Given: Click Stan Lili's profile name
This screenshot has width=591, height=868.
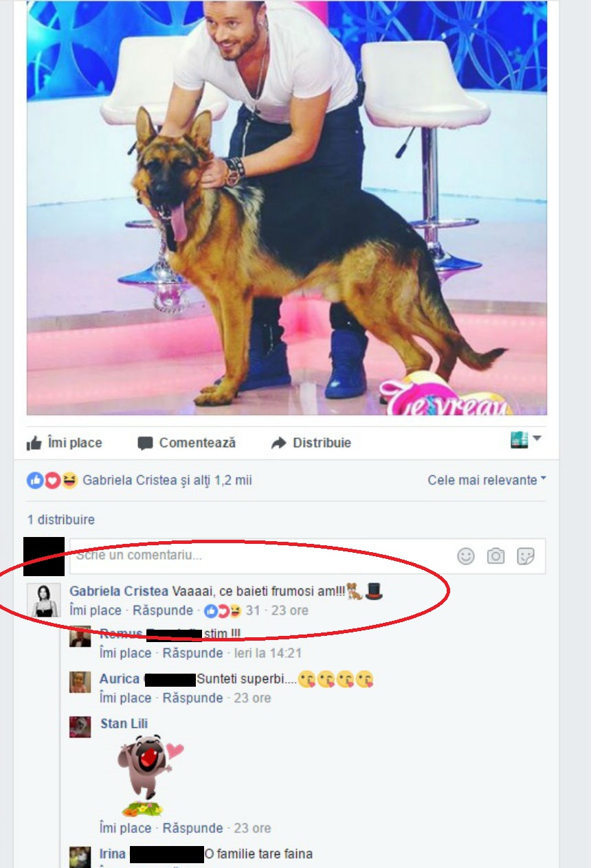Looking at the screenshot, I should [124, 723].
